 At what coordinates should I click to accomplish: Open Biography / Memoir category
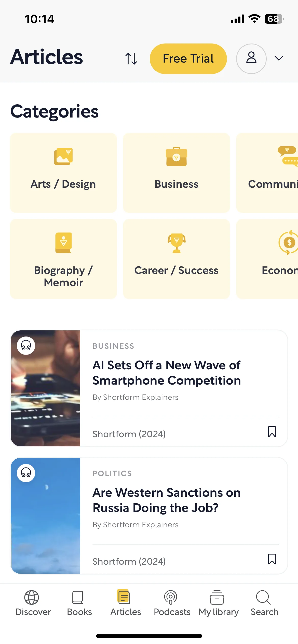(63, 259)
